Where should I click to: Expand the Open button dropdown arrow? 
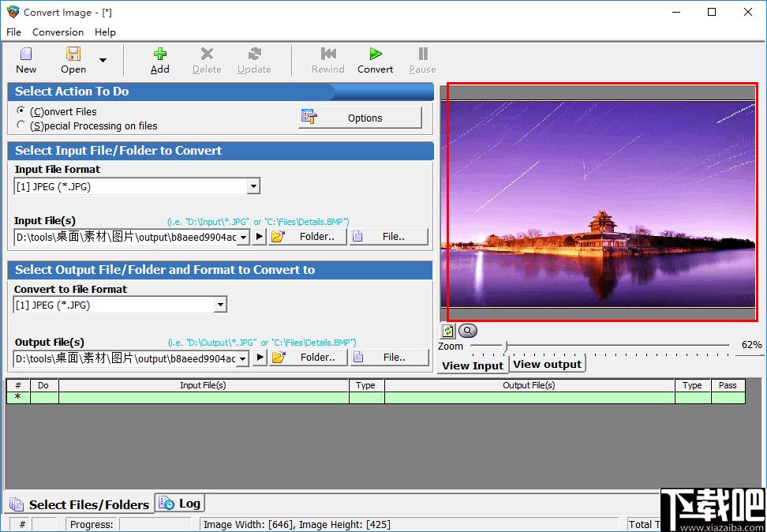point(103,60)
